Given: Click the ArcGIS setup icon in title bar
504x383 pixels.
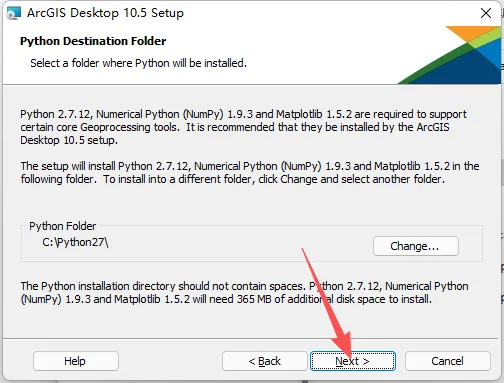Looking at the screenshot, I should click(14, 13).
